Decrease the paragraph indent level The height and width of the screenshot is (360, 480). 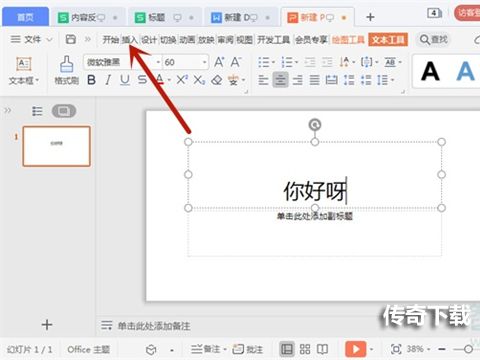tap(310, 62)
